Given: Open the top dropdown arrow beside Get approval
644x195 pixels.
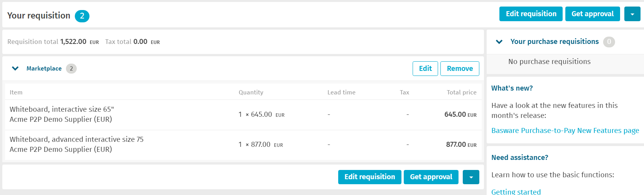Looking at the screenshot, I should coord(632,14).
